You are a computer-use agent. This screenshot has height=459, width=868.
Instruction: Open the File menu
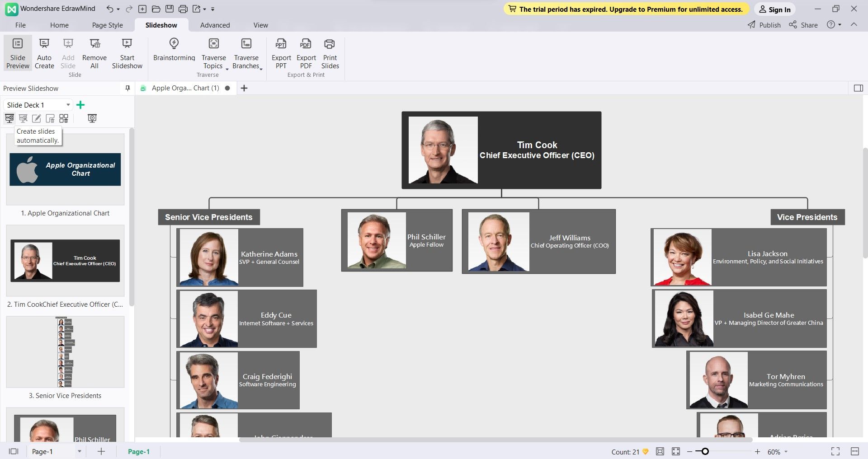(x=20, y=25)
